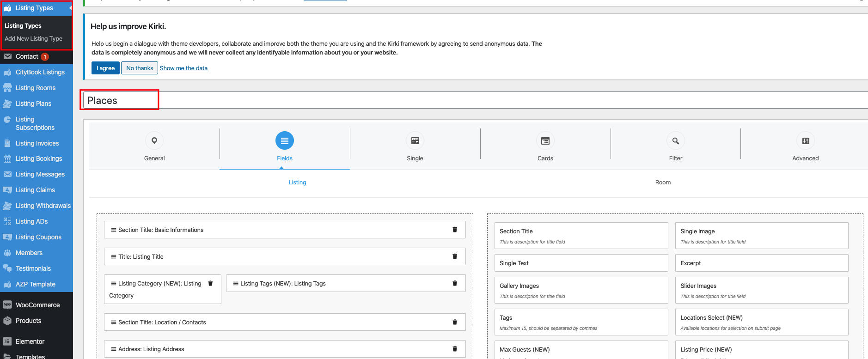Click drag handle of Listing Tags row
The image size is (868, 359).
point(236,283)
